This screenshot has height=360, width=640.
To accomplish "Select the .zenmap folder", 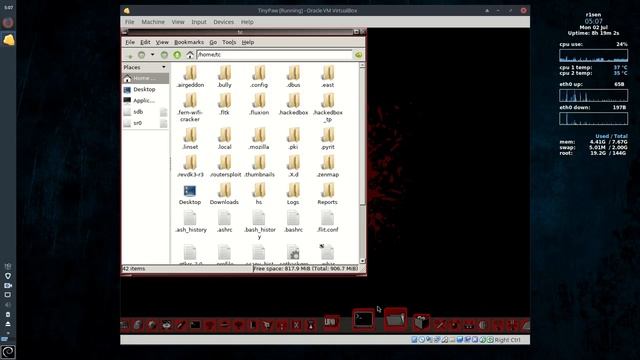I will pyautogui.click(x=328, y=166).
